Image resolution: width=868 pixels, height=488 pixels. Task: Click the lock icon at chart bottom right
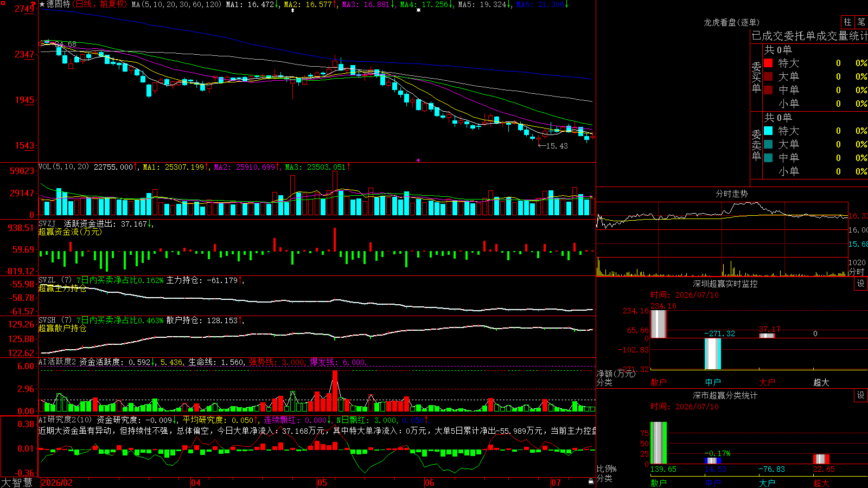tap(591, 481)
